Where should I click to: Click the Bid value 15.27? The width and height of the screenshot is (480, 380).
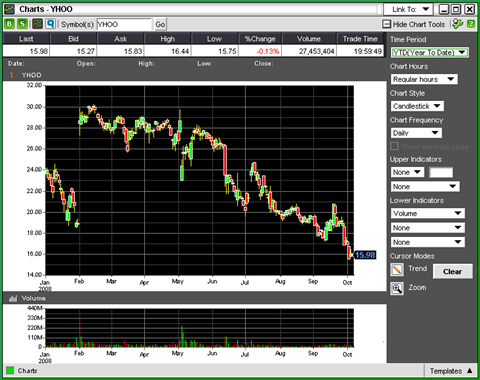coord(86,51)
